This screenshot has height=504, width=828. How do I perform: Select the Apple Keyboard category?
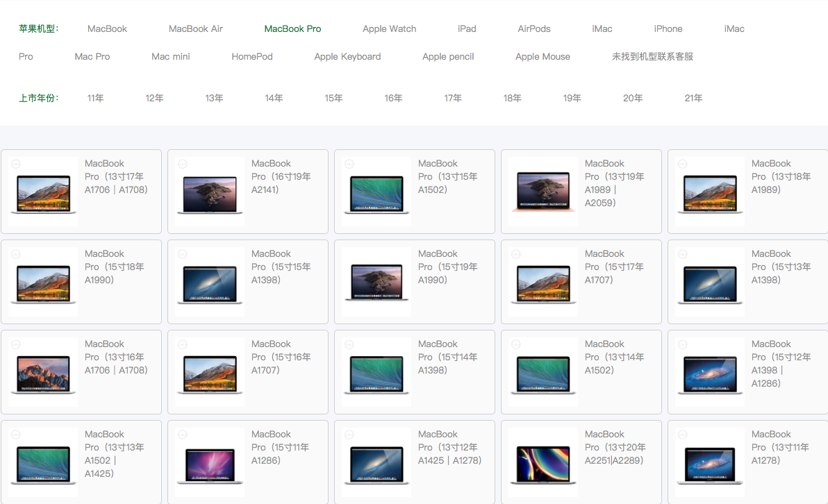click(347, 56)
